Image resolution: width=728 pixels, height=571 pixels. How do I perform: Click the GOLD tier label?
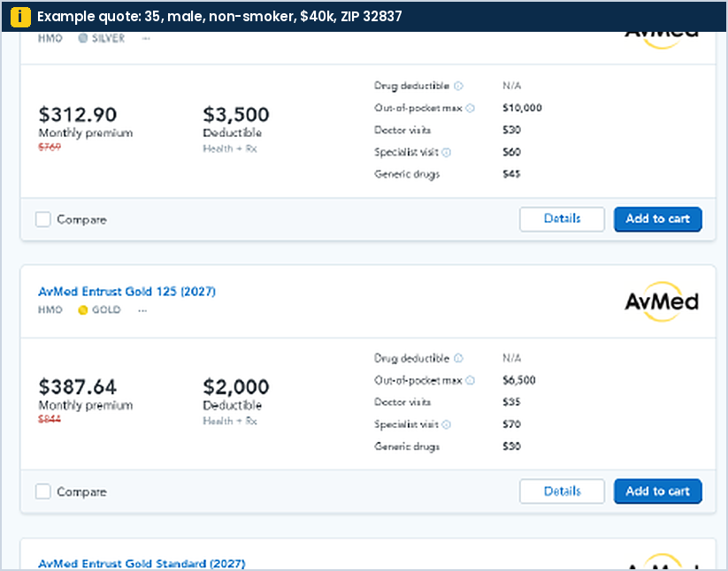click(106, 310)
